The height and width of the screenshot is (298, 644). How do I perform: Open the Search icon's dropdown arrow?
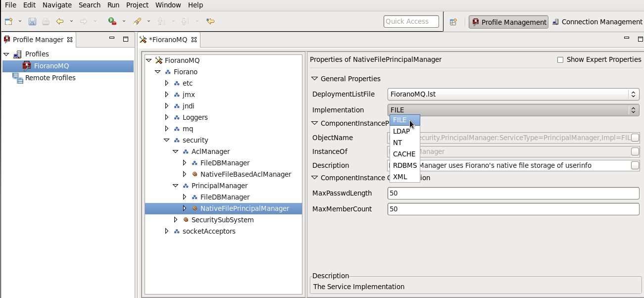coord(149,21)
